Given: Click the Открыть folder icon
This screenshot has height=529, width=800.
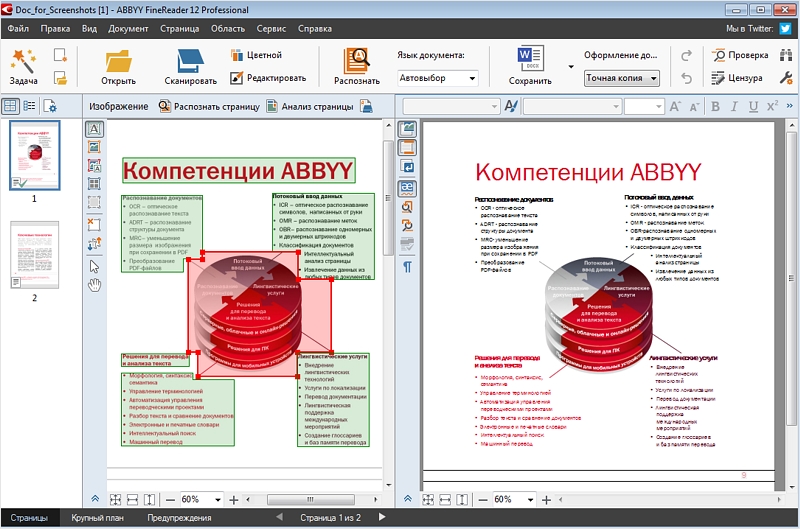Looking at the screenshot, I should point(118,61).
